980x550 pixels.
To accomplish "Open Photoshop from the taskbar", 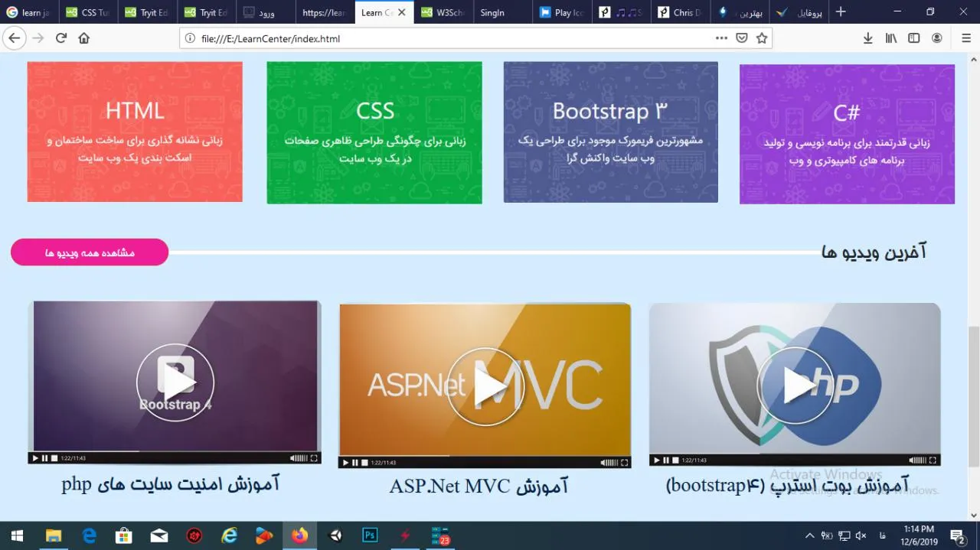I will (x=370, y=535).
